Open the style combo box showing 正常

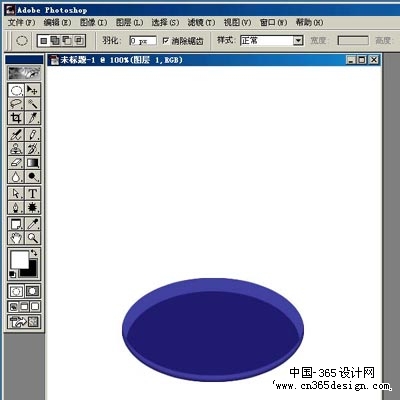point(272,41)
